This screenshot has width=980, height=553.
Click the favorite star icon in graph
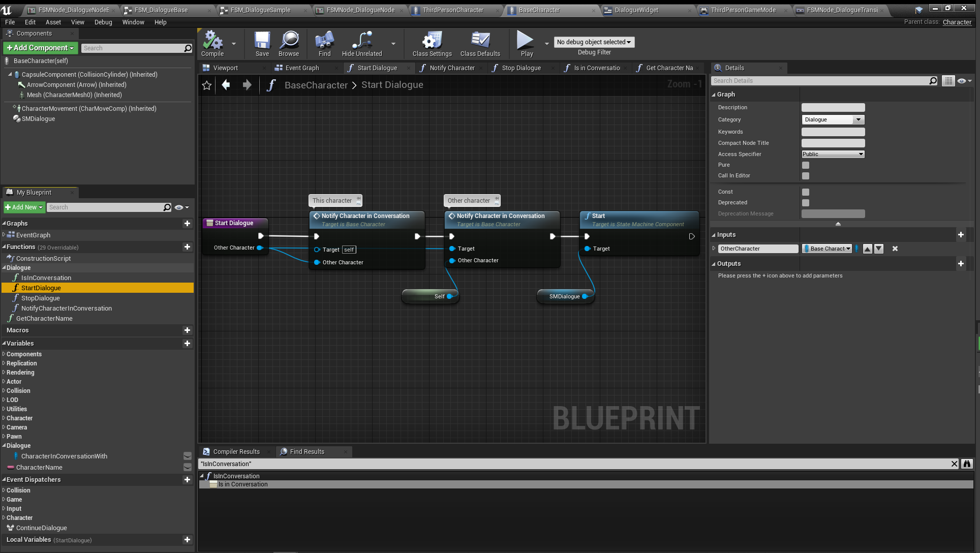point(207,85)
